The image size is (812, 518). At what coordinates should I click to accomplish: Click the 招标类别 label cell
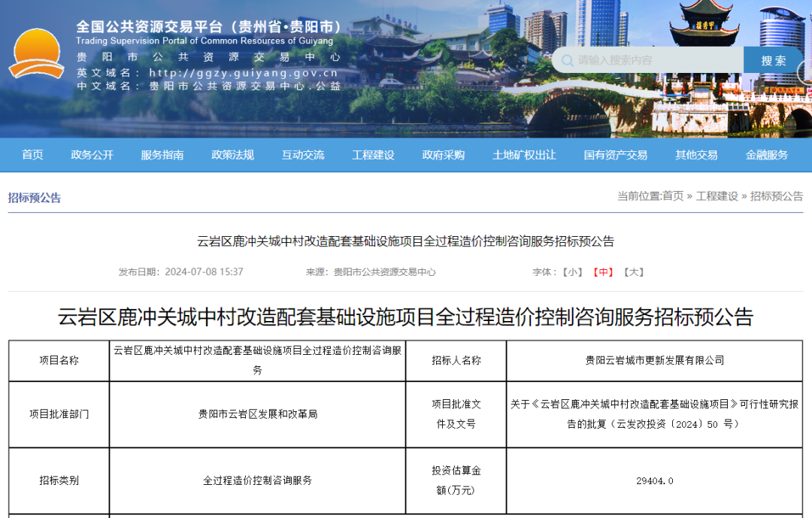click(59, 480)
